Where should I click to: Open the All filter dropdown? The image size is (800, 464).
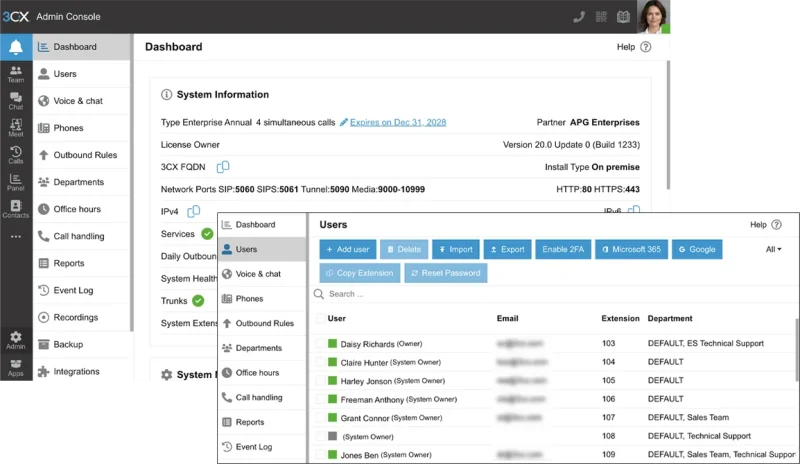pyautogui.click(x=773, y=250)
